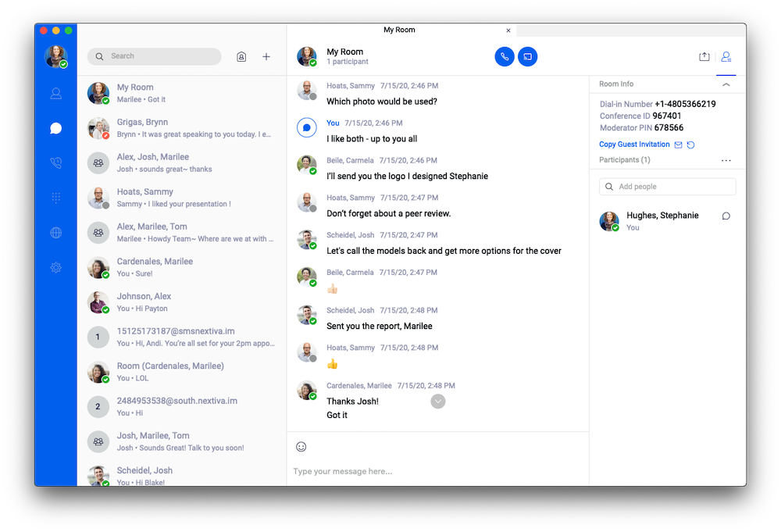
Task: Open the My Room conversation in the list
Action: (182, 93)
